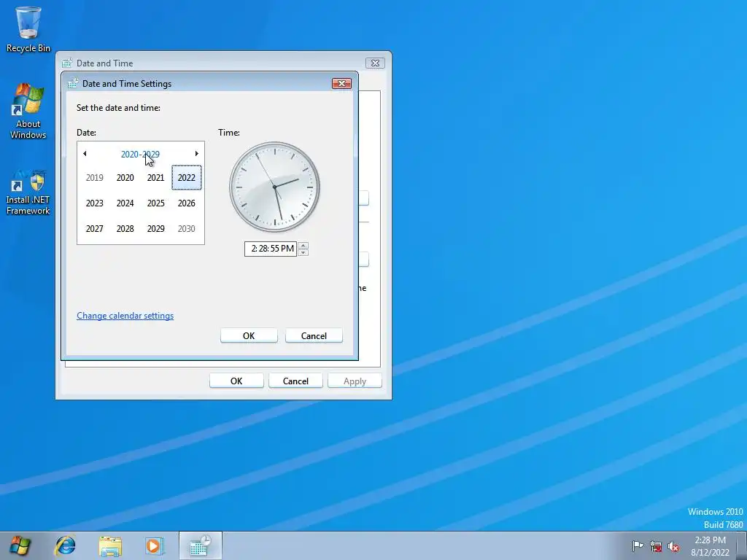
Task: Select year 2019 in the calendar
Action: pyautogui.click(x=94, y=178)
